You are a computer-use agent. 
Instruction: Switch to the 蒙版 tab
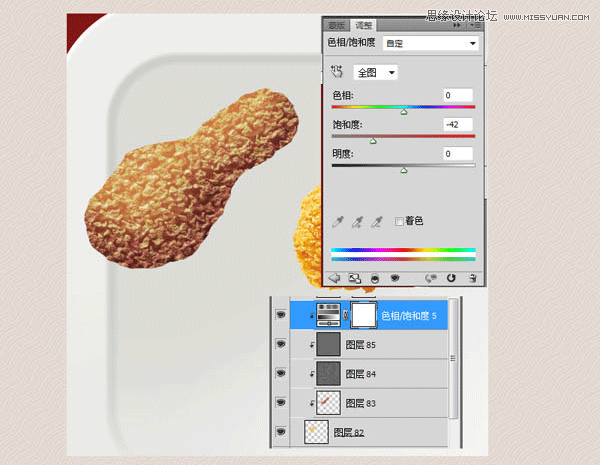tap(337, 25)
